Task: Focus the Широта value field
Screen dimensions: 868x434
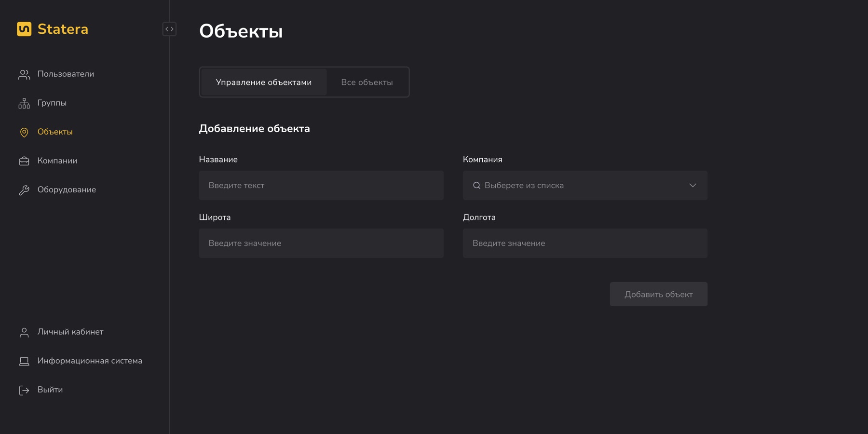Action: (x=321, y=243)
